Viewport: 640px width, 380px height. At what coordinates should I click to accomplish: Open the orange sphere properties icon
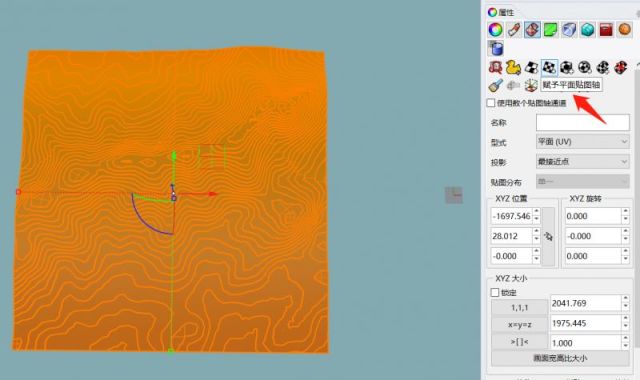pos(624,30)
